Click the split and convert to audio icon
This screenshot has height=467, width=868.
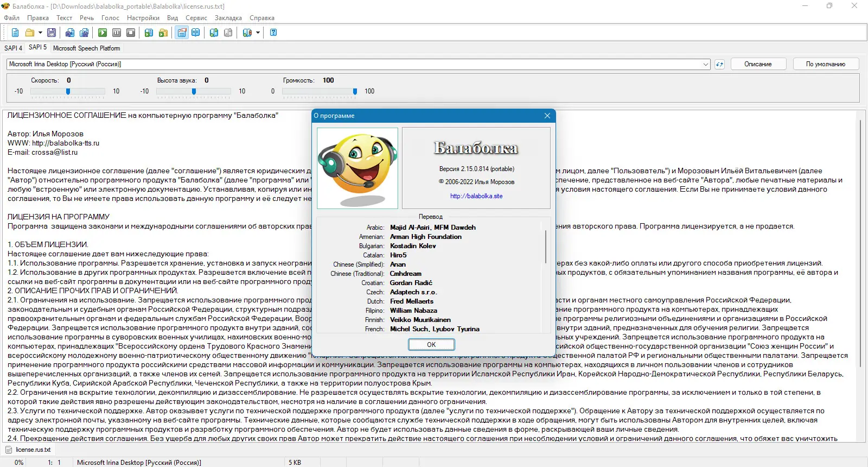84,33
